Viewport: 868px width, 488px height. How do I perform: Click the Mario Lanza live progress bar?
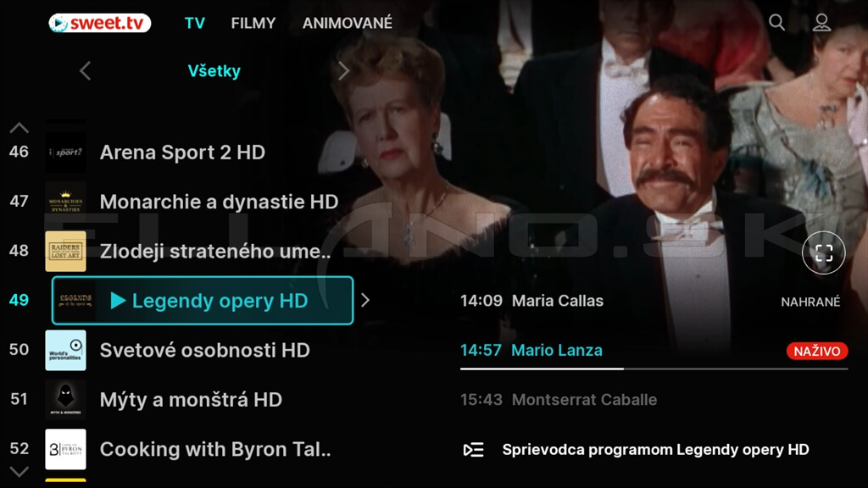tap(654, 369)
